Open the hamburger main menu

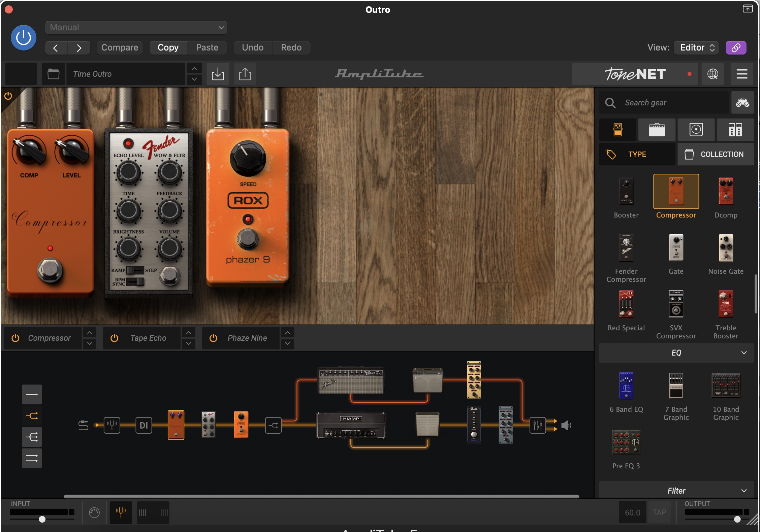(742, 74)
